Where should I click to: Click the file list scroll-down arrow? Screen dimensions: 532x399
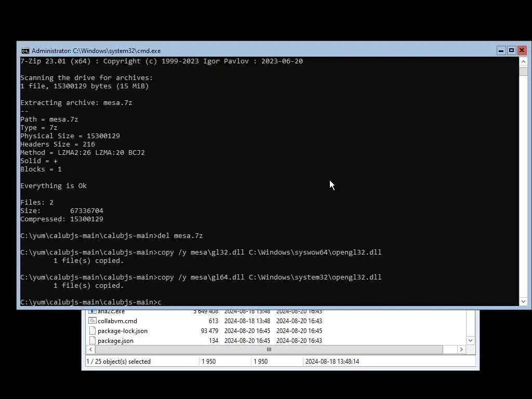470,340
